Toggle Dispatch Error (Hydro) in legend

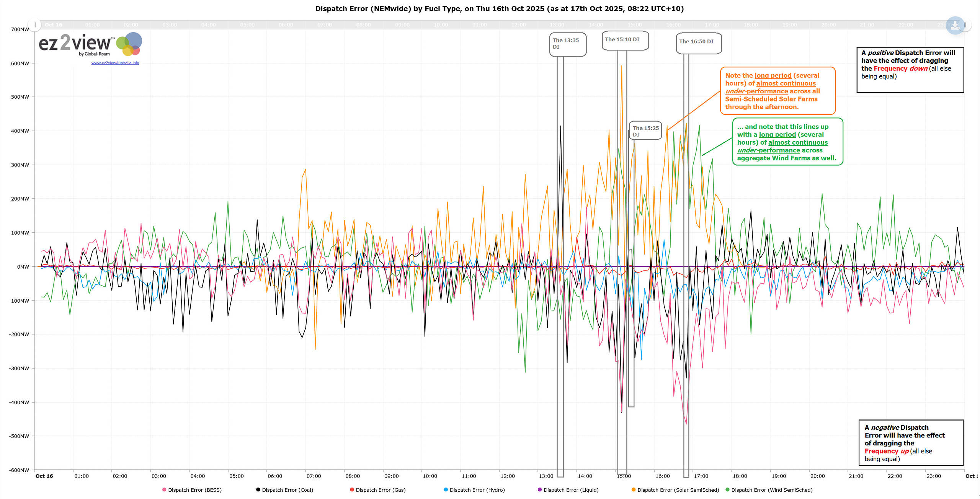pyautogui.click(x=477, y=490)
